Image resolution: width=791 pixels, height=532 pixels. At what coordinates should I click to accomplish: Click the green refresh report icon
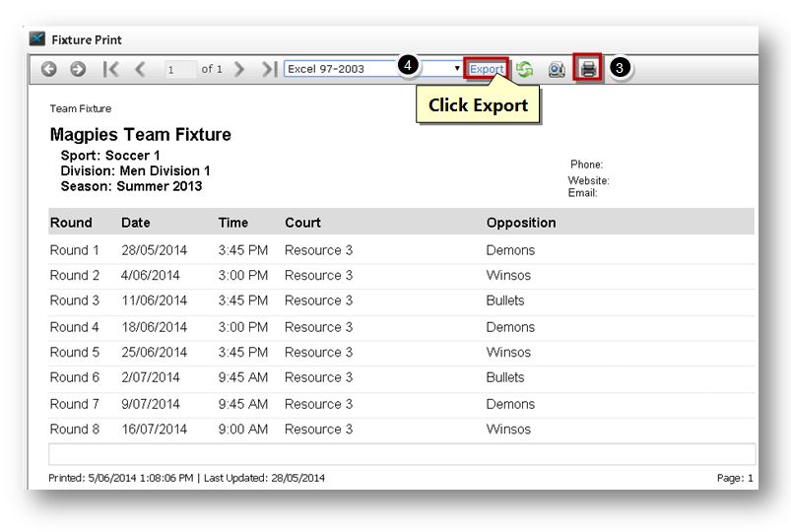pyautogui.click(x=525, y=69)
